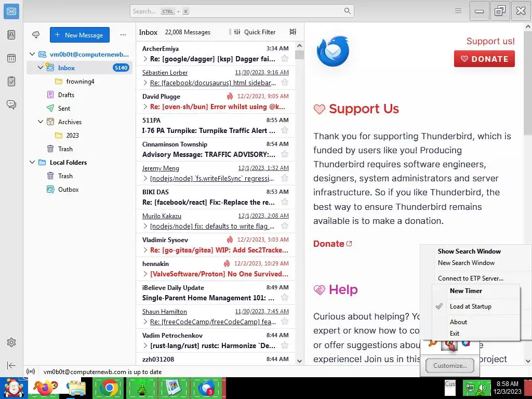The width and height of the screenshot is (532, 399).
Task: Star the 511PA Turnpike message
Action: point(285,130)
